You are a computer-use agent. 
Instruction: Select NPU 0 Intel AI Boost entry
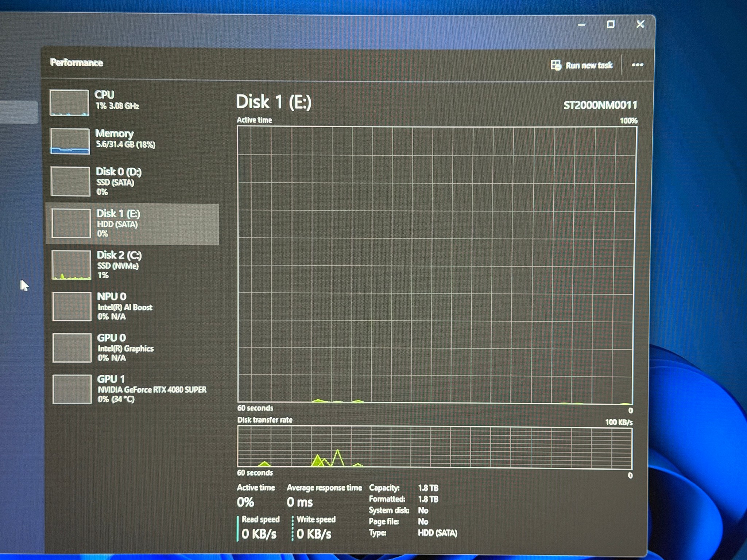tap(133, 306)
